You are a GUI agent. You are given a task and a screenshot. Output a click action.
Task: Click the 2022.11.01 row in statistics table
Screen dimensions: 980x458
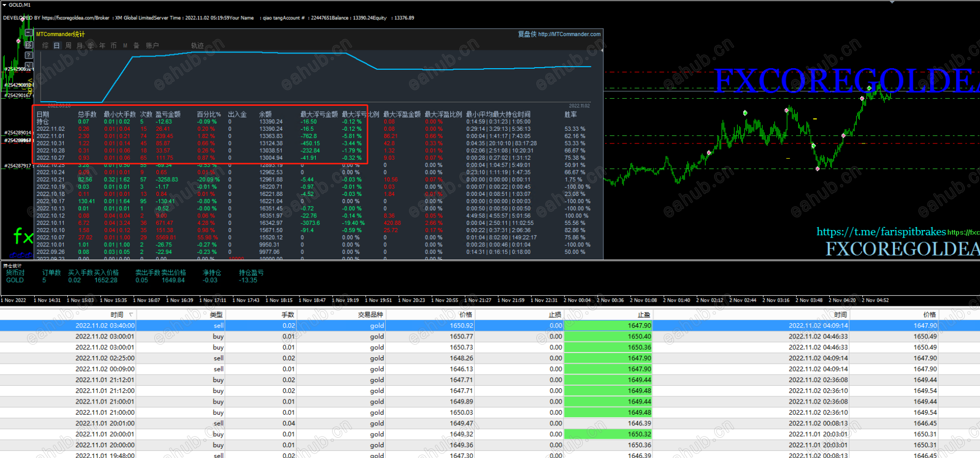(x=50, y=136)
